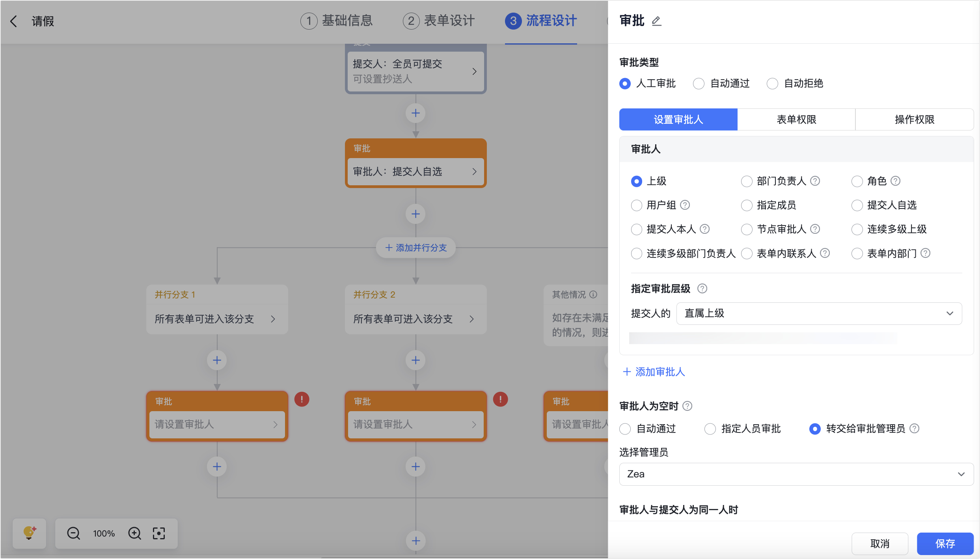Select 指定人员审批 when approver empty
This screenshot has width=980, height=559.
pyautogui.click(x=743, y=429)
